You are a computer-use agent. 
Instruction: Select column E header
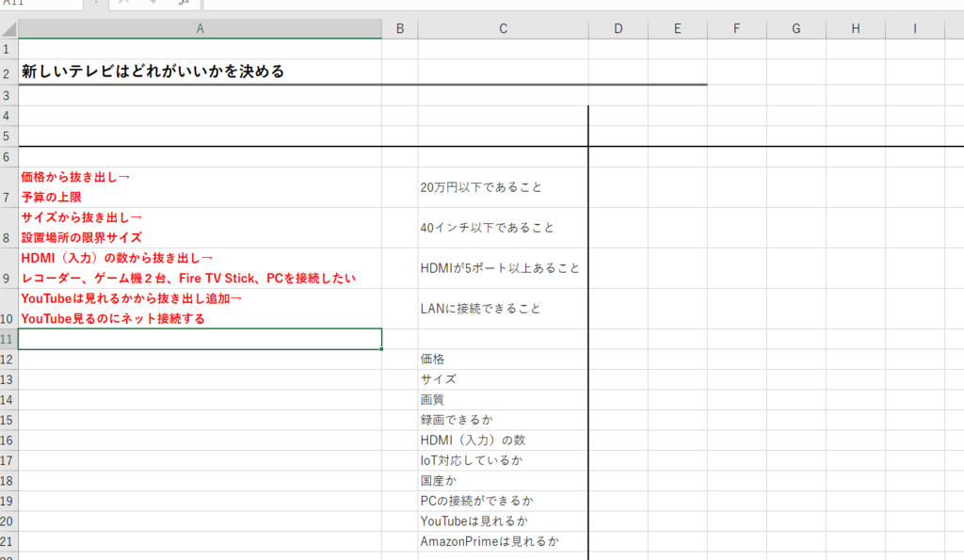click(x=678, y=29)
